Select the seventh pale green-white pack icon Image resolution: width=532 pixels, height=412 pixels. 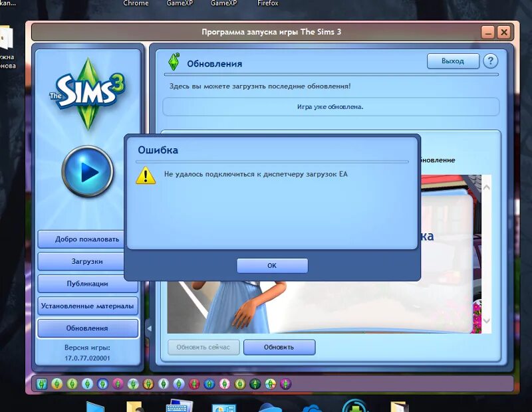[x=134, y=384]
